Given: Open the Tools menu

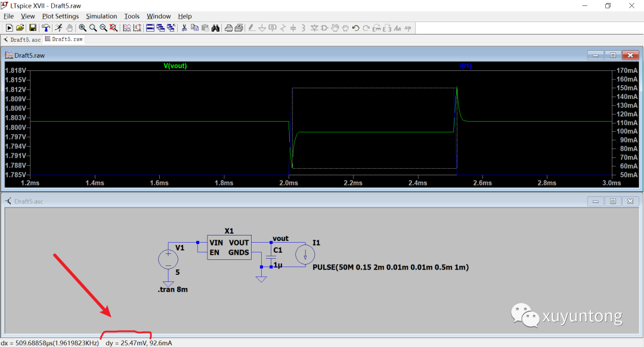Looking at the screenshot, I should [132, 16].
